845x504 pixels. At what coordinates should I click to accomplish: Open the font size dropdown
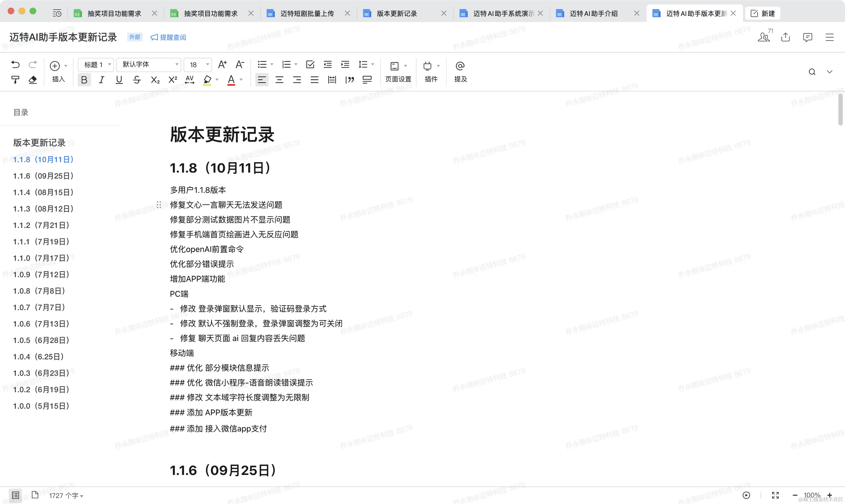tap(198, 65)
